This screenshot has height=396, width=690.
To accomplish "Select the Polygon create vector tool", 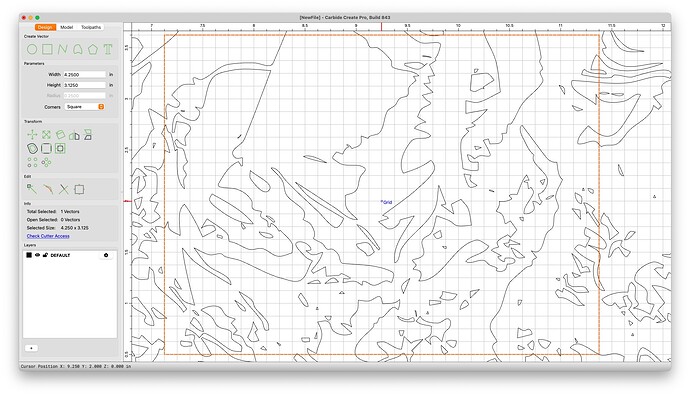I will pyautogui.click(x=92, y=49).
